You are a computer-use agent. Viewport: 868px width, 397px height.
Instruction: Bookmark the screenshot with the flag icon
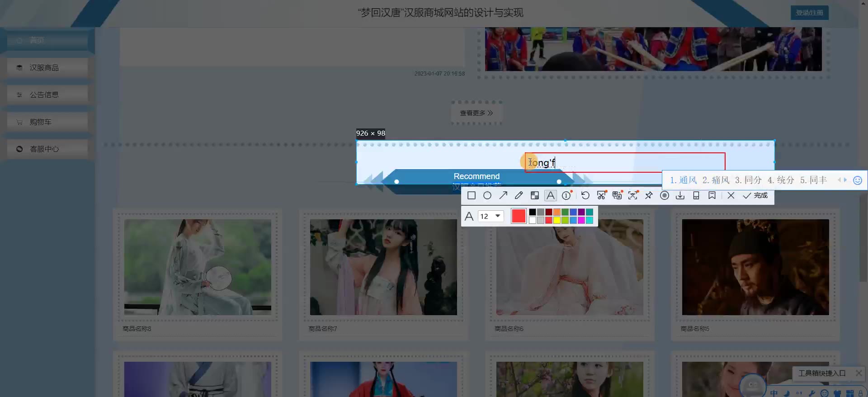coord(712,195)
